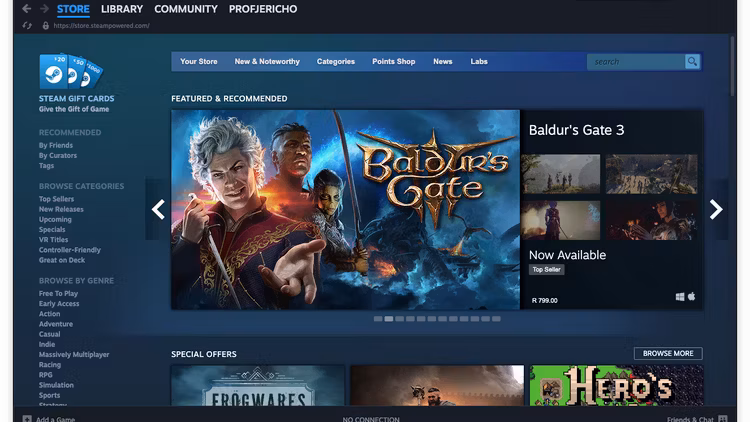Browse Adventure genre
The image size is (750, 422).
(x=56, y=324)
